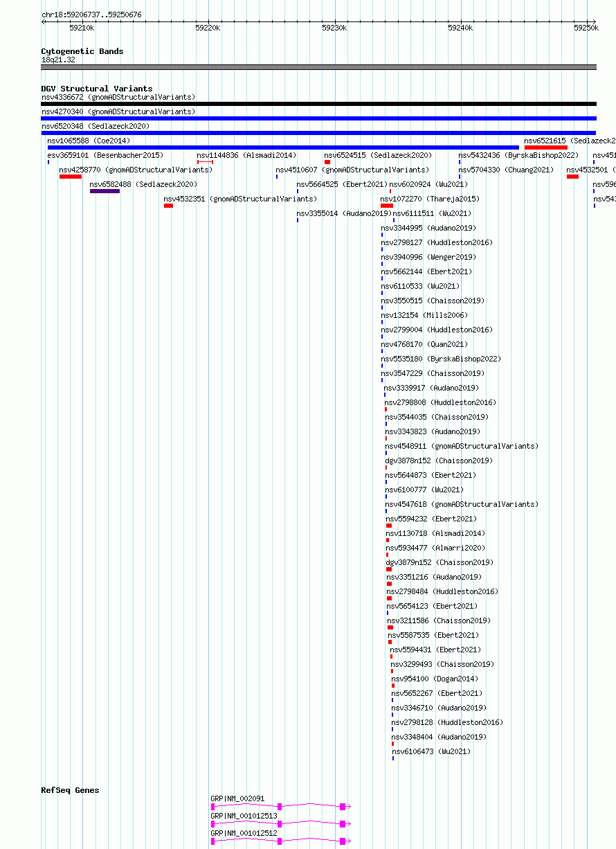The image size is (616, 849).
Task: Click the red nsv6521615 variant bar
Action: tap(546, 148)
